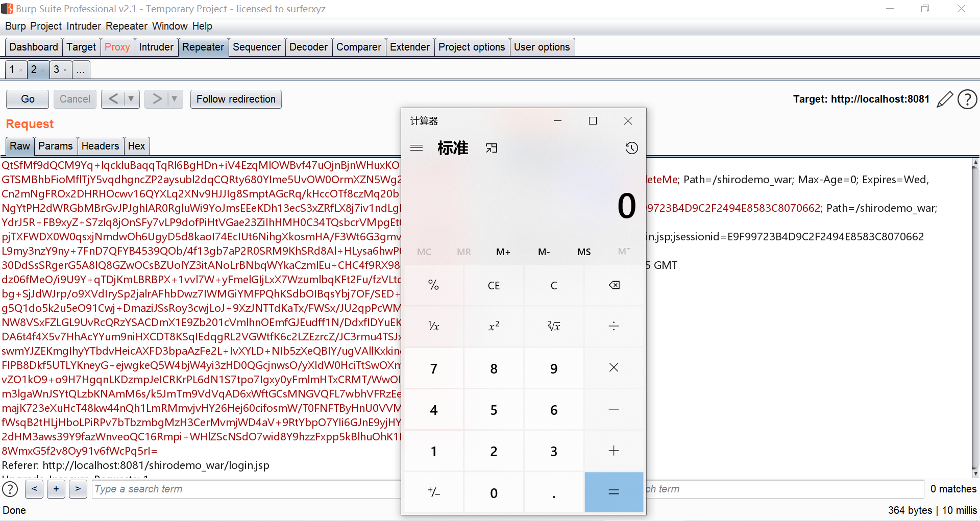The height and width of the screenshot is (521, 980).
Task: Click the square root key
Action: [554, 327]
